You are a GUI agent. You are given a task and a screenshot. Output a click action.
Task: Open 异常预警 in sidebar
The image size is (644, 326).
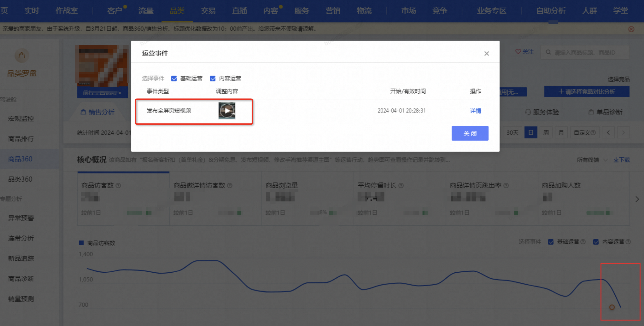(21, 218)
